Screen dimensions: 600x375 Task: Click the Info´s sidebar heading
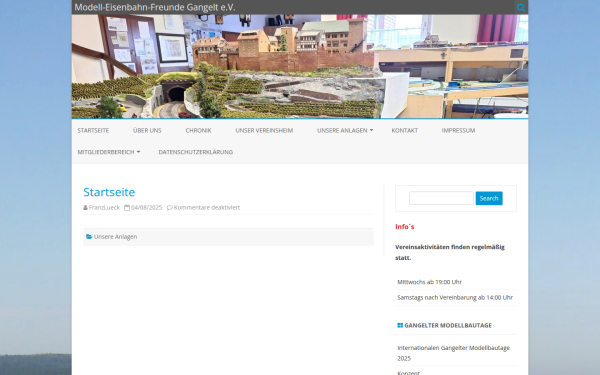pyautogui.click(x=404, y=227)
